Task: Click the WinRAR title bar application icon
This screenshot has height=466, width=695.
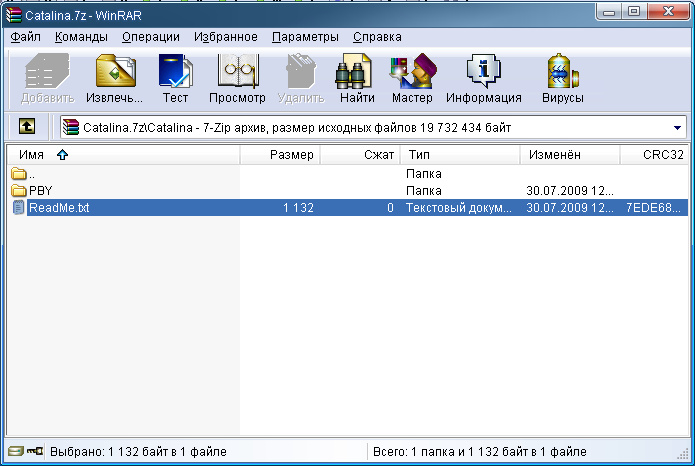Action: pos(14,15)
